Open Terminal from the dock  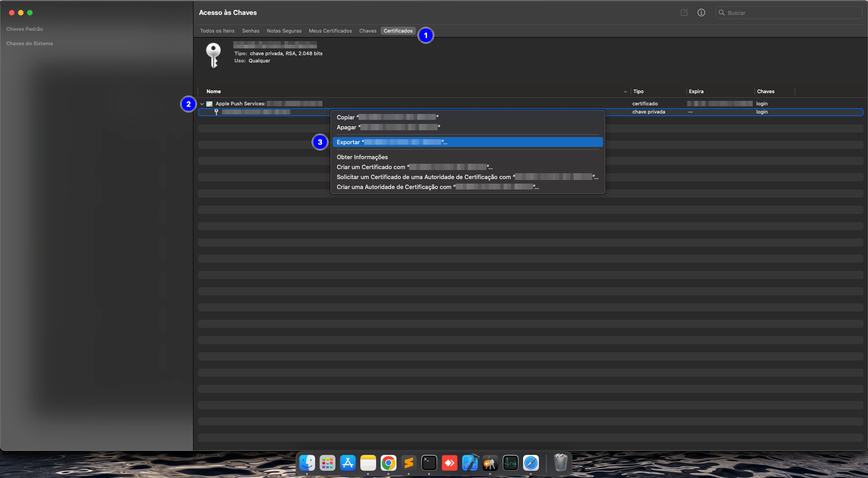point(429,463)
